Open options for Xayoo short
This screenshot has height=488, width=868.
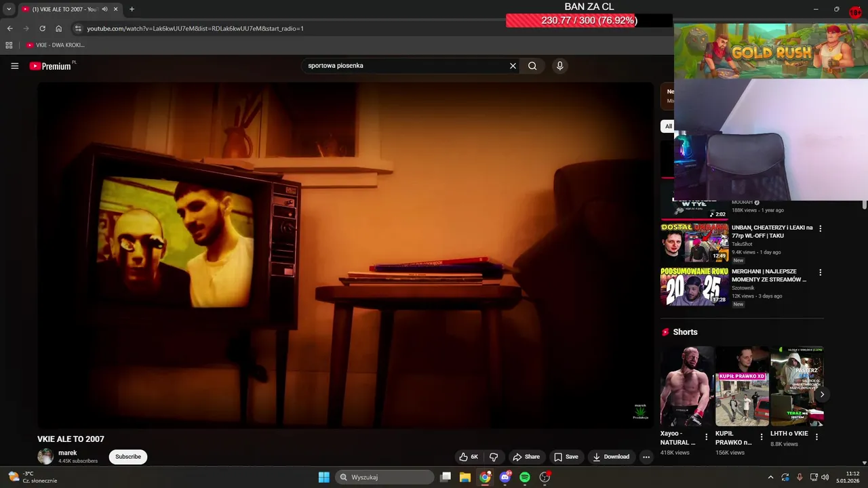707,437
